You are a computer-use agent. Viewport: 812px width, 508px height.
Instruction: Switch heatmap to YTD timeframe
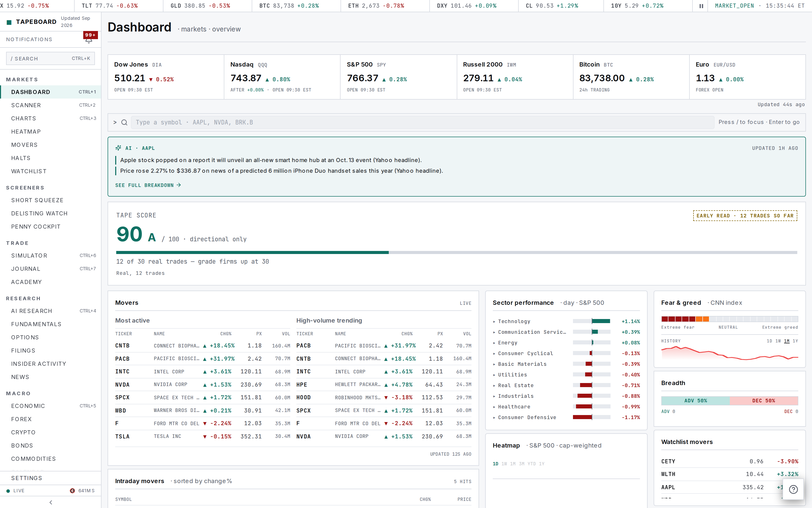(x=532, y=464)
